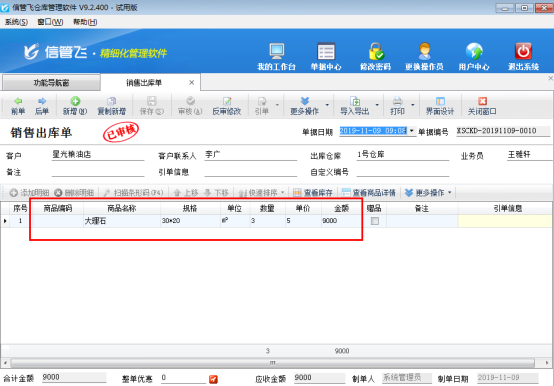Expand the 单据日期 date dropdown arrow

[412, 131]
